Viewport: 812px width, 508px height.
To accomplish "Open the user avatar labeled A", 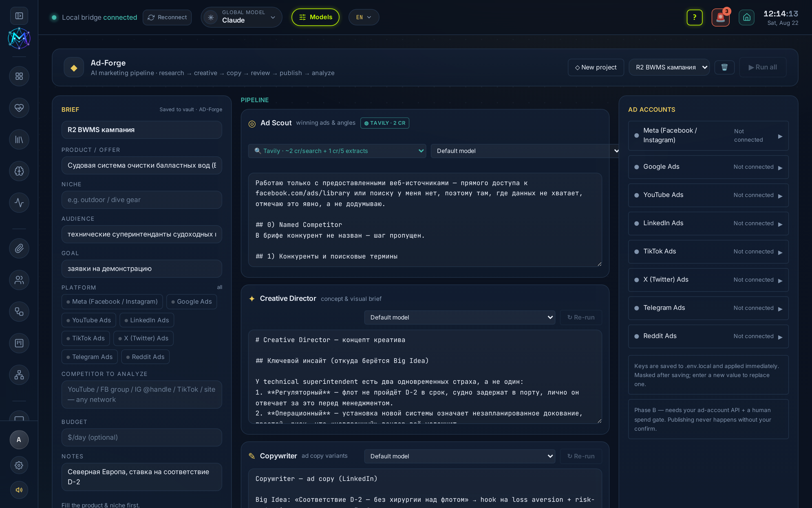I will pos(19,439).
